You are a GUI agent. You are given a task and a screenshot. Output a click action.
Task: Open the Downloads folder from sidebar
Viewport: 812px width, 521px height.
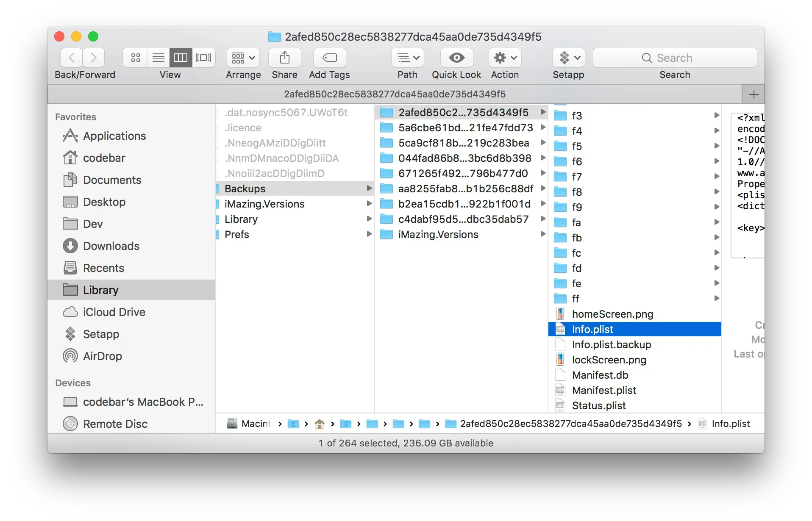coord(111,246)
